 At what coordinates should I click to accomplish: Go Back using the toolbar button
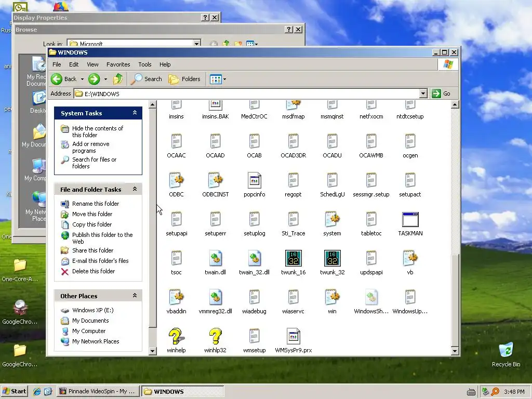64,79
